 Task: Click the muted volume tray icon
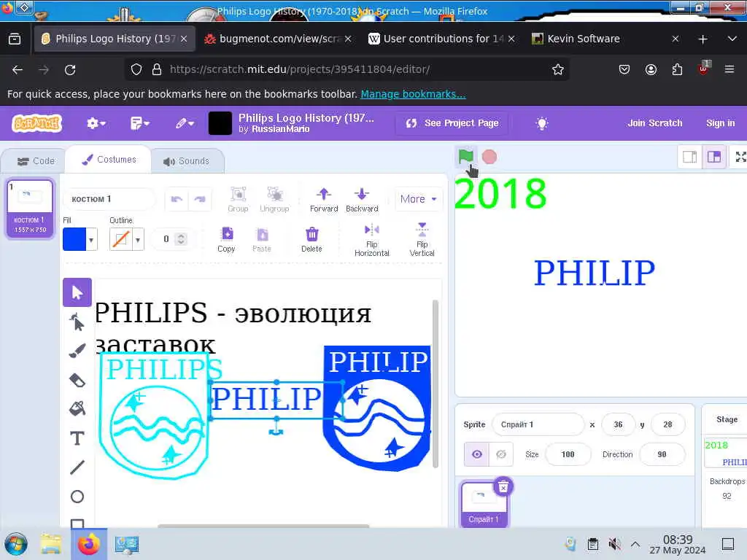click(x=614, y=544)
